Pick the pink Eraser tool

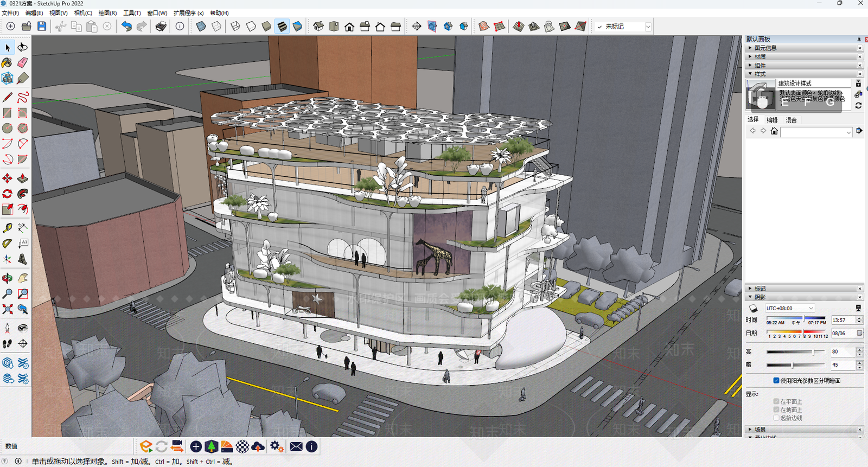tap(23, 63)
